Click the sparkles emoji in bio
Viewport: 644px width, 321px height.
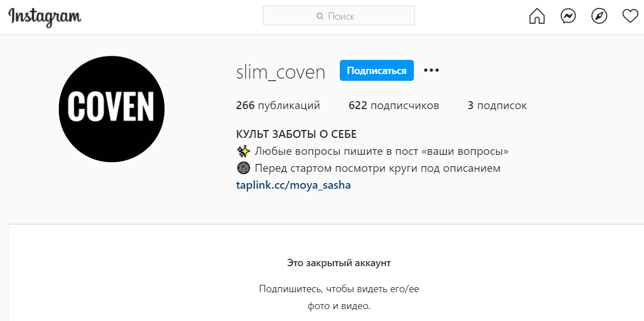(x=244, y=151)
